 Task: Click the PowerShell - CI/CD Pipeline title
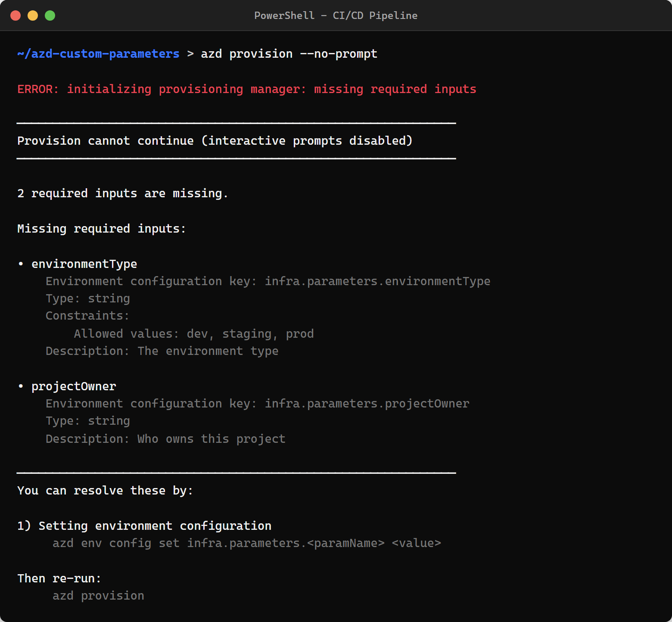click(x=336, y=16)
